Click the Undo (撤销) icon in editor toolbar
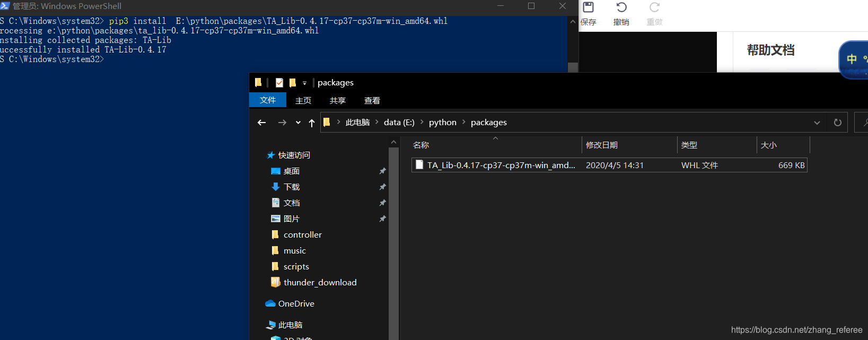868x340 pixels. [621, 7]
